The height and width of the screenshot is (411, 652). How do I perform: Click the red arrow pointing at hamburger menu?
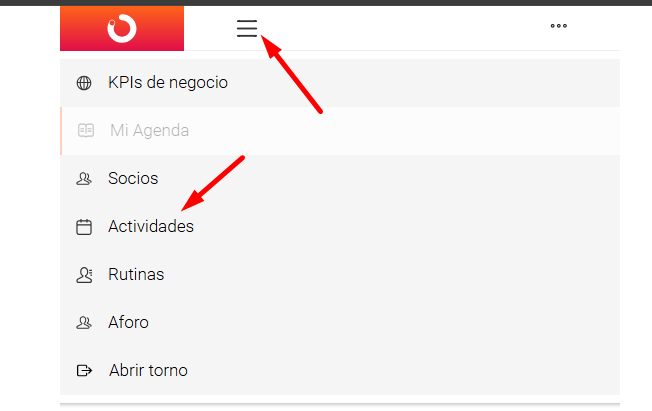pos(291,74)
